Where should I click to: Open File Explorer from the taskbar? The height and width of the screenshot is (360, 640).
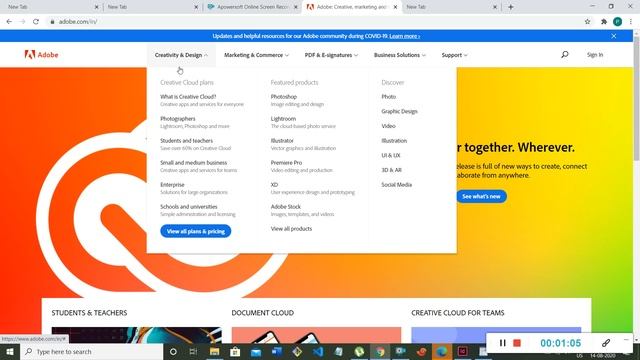[214, 351]
